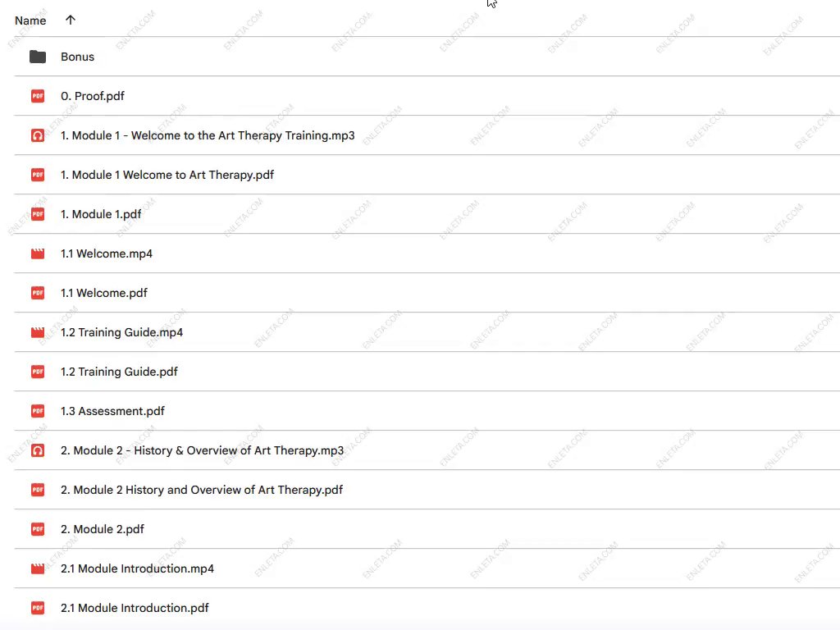Click PDF icon beside 0. Proof.pdf
The width and height of the screenshot is (840, 630).
click(x=38, y=96)
